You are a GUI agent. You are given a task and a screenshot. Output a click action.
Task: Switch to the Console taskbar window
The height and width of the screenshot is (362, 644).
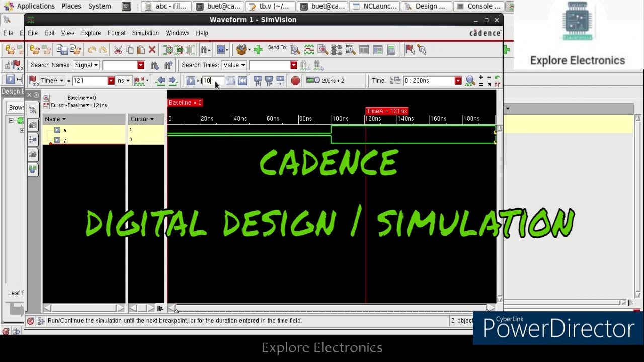pyautogui.click(x=478, y=6)
